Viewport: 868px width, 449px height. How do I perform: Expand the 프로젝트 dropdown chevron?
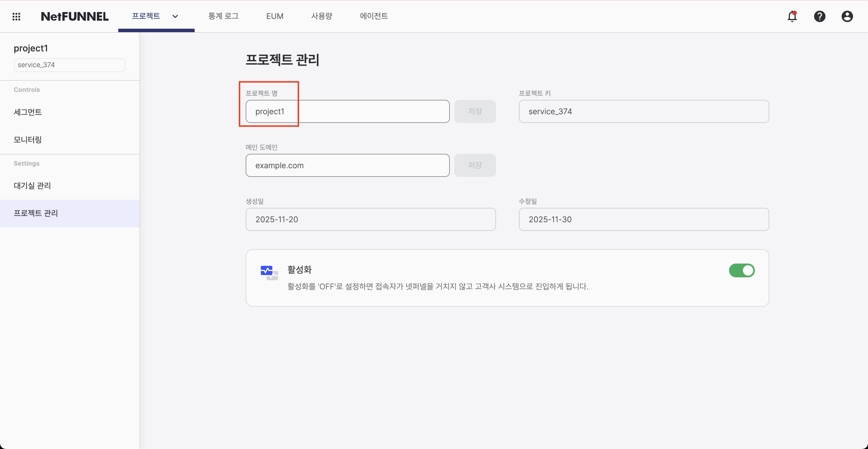(x=175, y=16)
